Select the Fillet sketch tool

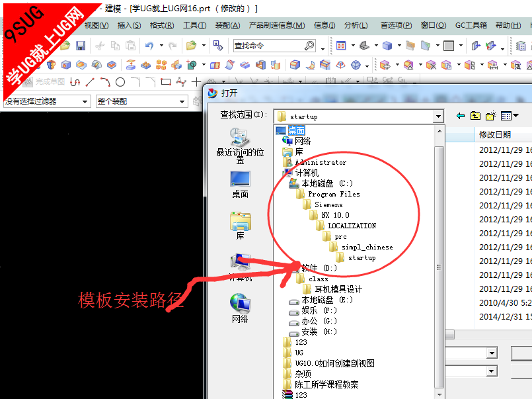pos(135,82)
